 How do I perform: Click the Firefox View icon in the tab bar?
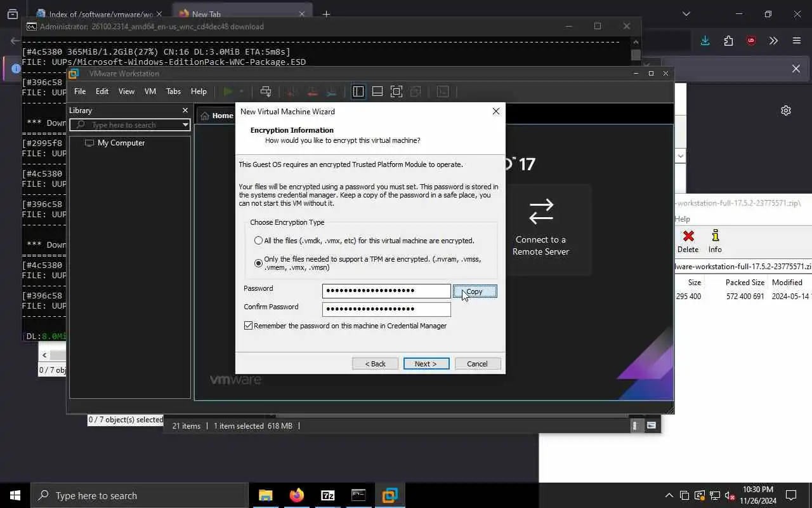click(x=12, y=14)
